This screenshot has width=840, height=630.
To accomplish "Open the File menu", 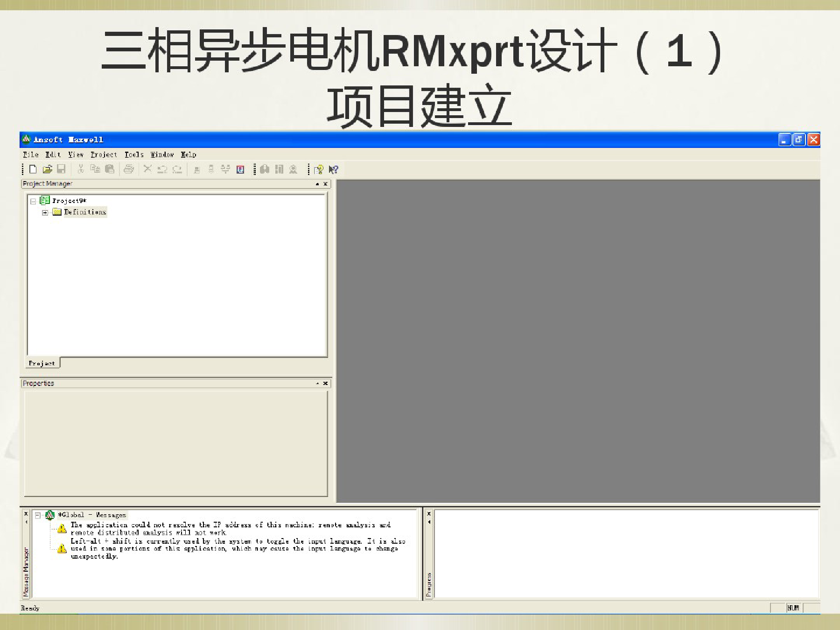I will pos(31,154).
